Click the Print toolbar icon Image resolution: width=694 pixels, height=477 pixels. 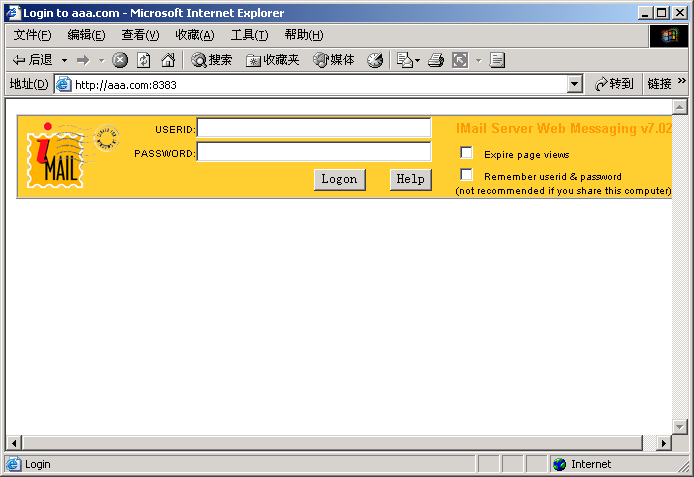point(435,60)
